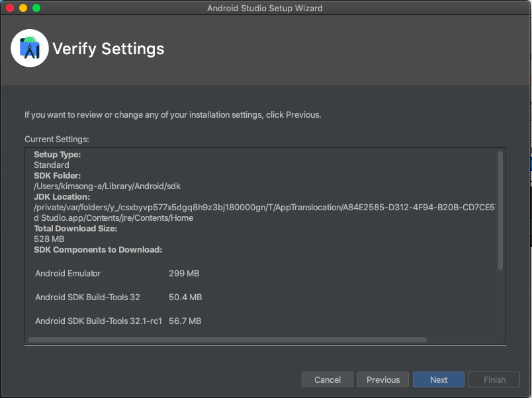Click the /Users/kimsong-a/Library/Android/sdk path

(x=107, y=186)
